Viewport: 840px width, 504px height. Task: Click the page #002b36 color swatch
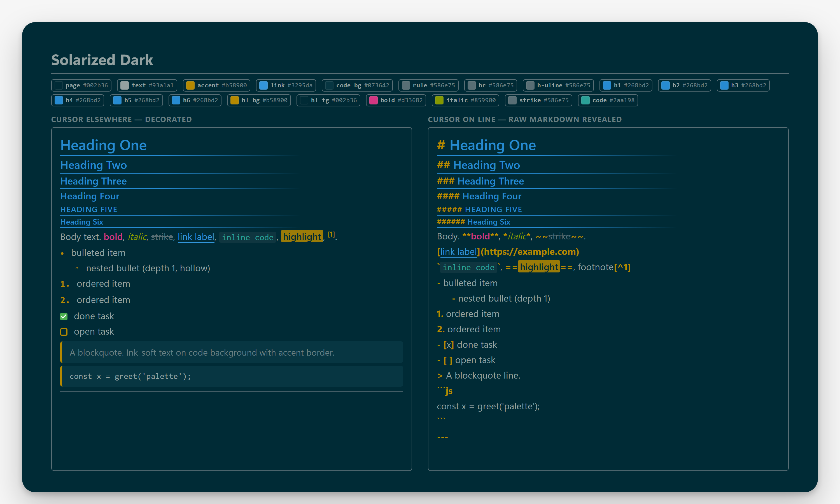(81, 85)
